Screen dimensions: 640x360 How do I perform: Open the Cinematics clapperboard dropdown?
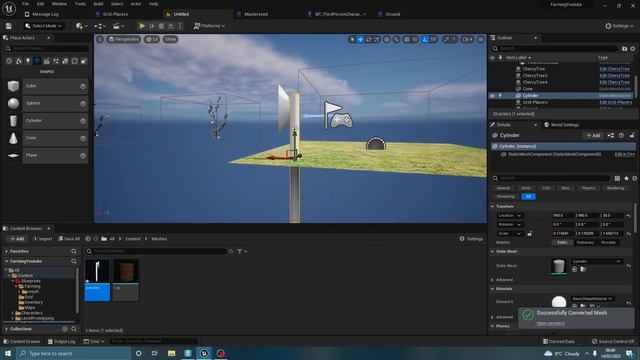point(118,26)
